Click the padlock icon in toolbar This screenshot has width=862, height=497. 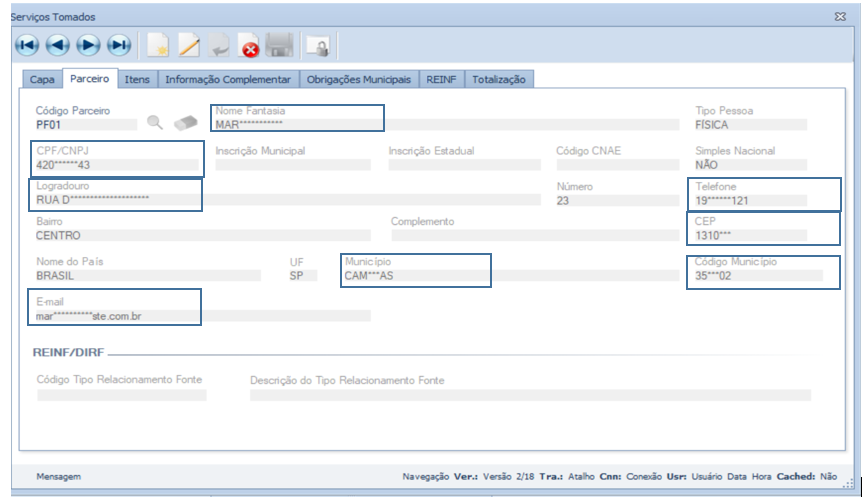click(x=319, y=46)
